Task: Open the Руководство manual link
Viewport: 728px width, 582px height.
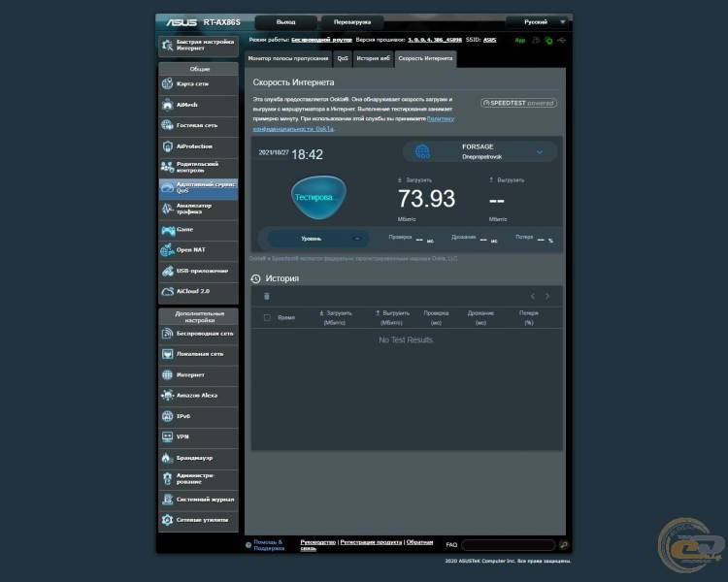Action: pyautogui.click(x=318, y=542)
